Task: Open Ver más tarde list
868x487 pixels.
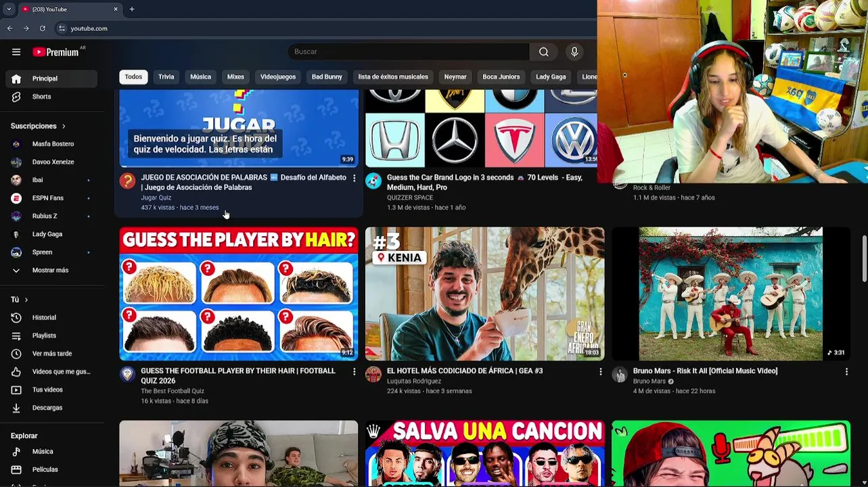Action: click(x=51, y=354)
